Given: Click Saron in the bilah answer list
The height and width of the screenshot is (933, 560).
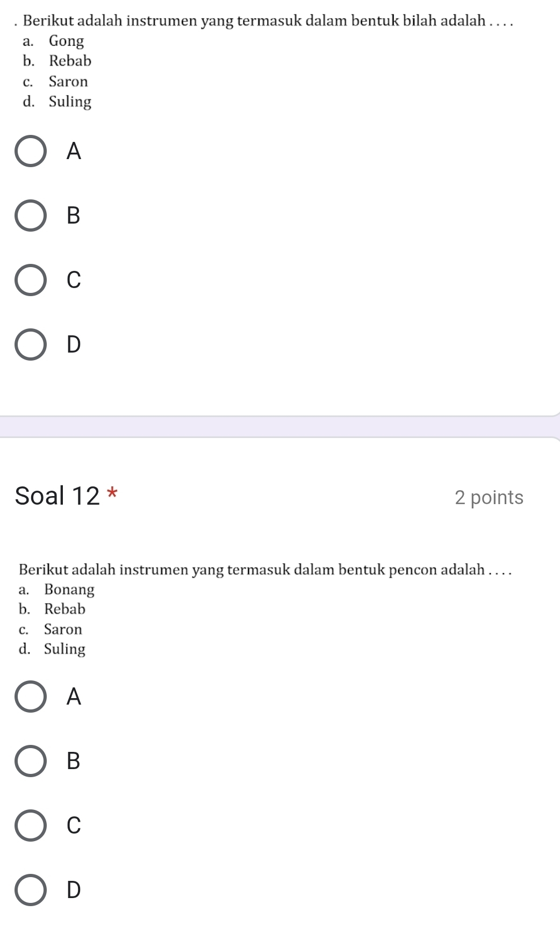Looking at the screenshot, I should [x=68, y=82].
